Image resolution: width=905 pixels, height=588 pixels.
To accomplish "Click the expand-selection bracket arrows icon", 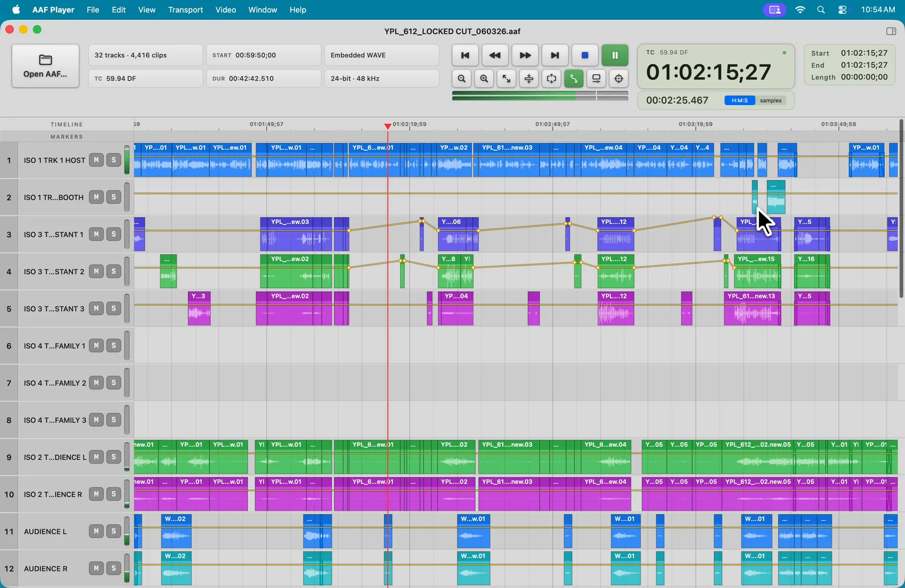I will point(551,79).
